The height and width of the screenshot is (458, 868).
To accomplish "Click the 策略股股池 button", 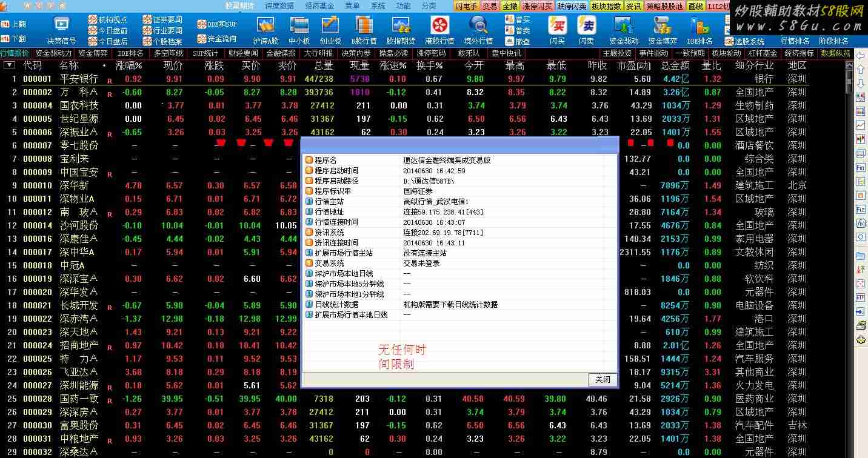I will [664, 6].
